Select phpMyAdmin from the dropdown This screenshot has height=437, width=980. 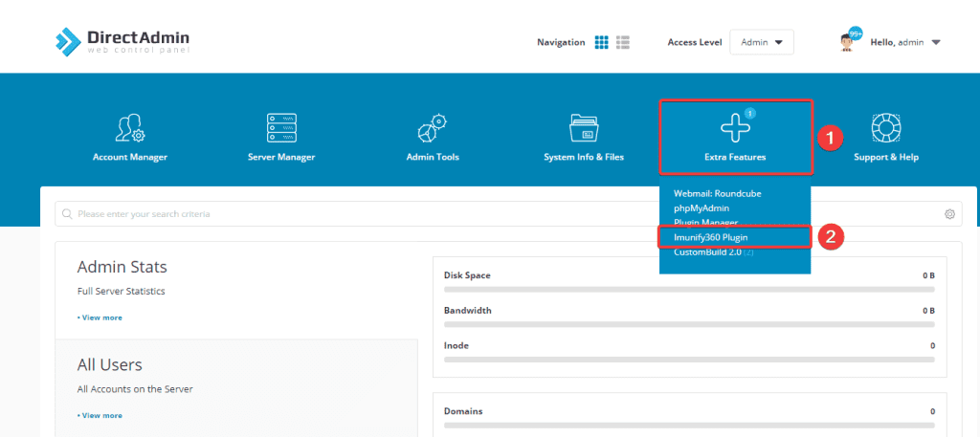click(x=702, y=208)
